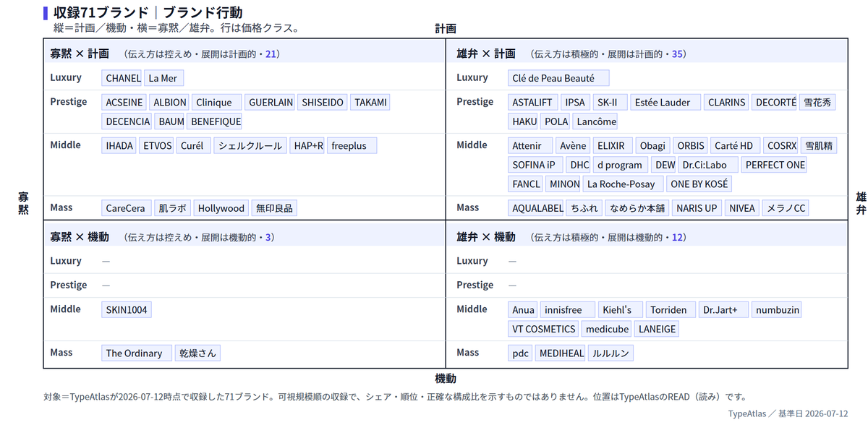
Task: Select the 無印良品 brand chip
Action: (x=274, y=208)
